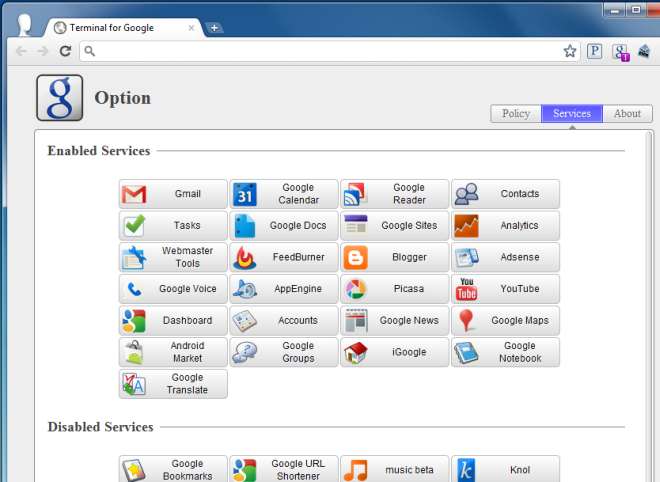Toggle the Tasks service
Screen dimensions: 660x482
[x=173, y=226]
